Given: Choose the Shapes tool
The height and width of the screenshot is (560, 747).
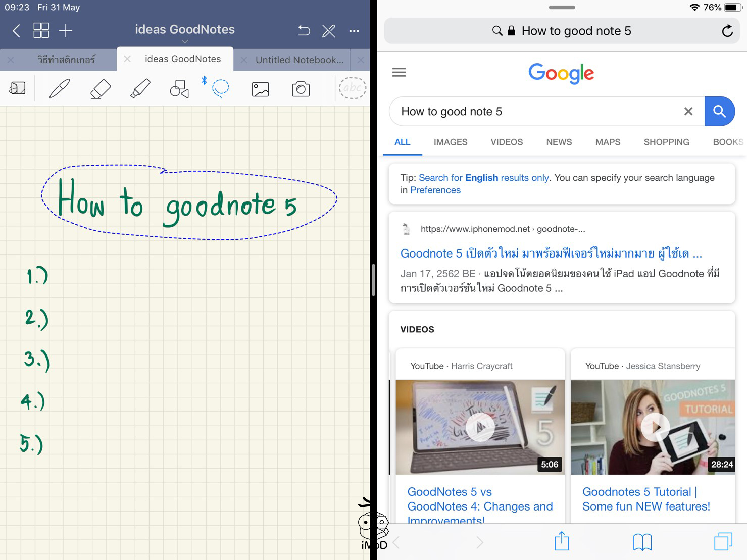Looking at the screenshot, I should (x=179, y=89).
